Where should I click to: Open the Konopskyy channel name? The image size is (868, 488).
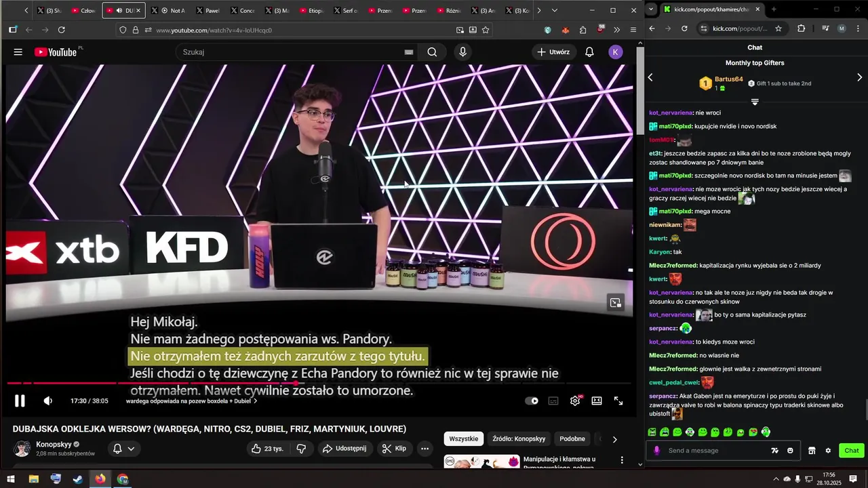(x=54, y=445)
